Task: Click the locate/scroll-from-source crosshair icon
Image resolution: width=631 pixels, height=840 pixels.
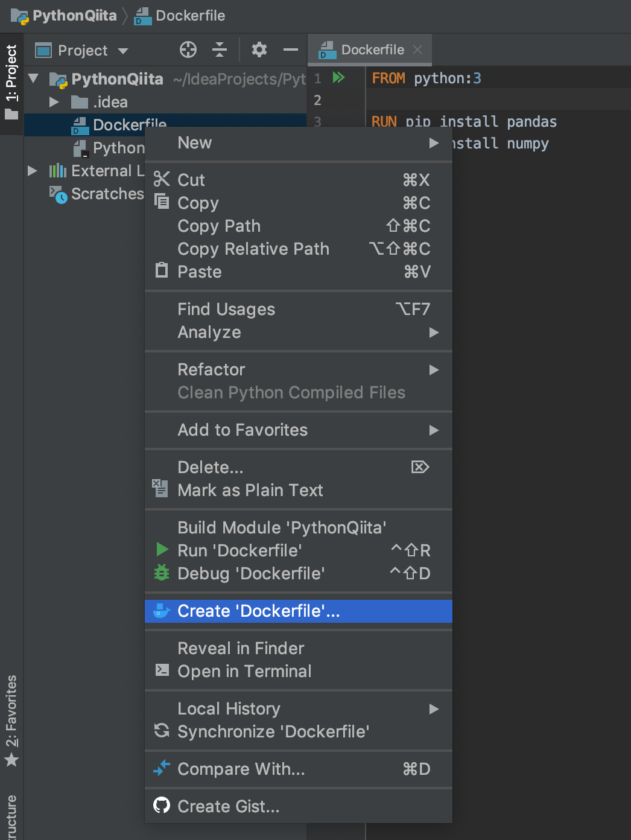Action: click(188, 49)
